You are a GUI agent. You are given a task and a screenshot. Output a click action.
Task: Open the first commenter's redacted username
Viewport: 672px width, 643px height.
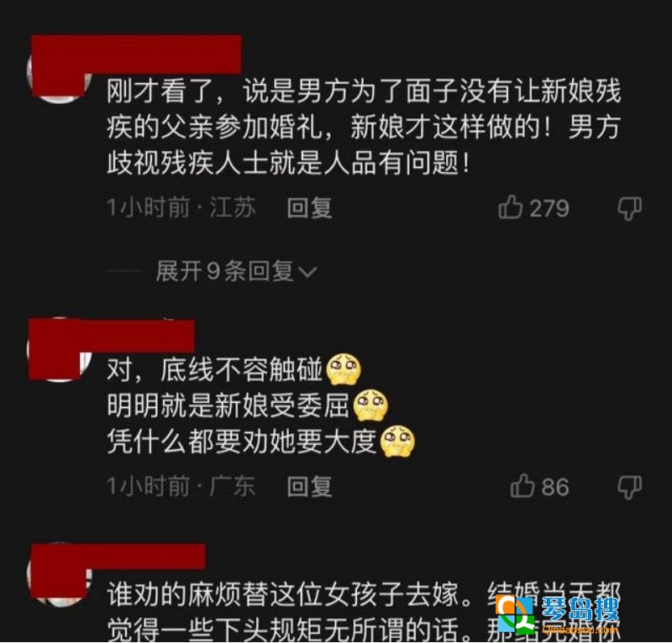(x=136, y=55)
